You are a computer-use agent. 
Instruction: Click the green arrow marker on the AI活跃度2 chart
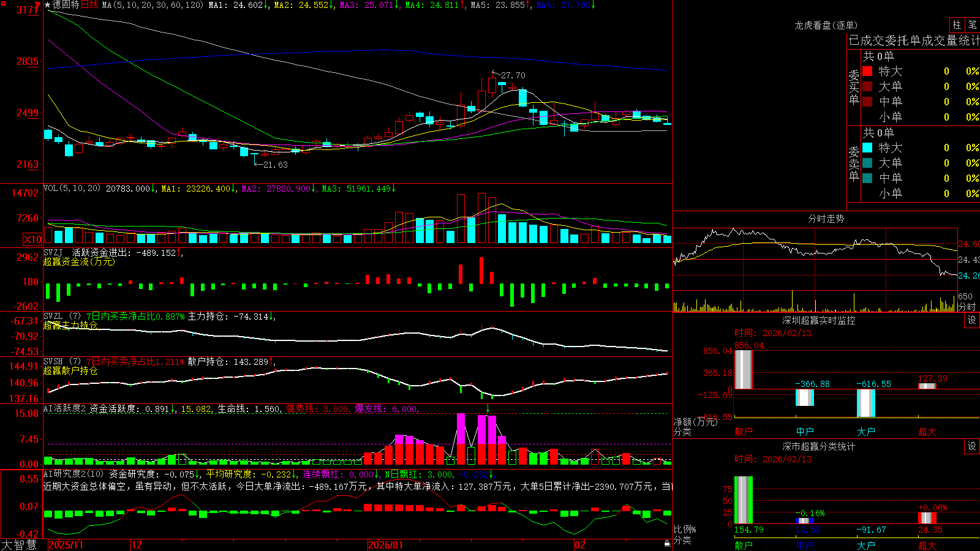488,408
